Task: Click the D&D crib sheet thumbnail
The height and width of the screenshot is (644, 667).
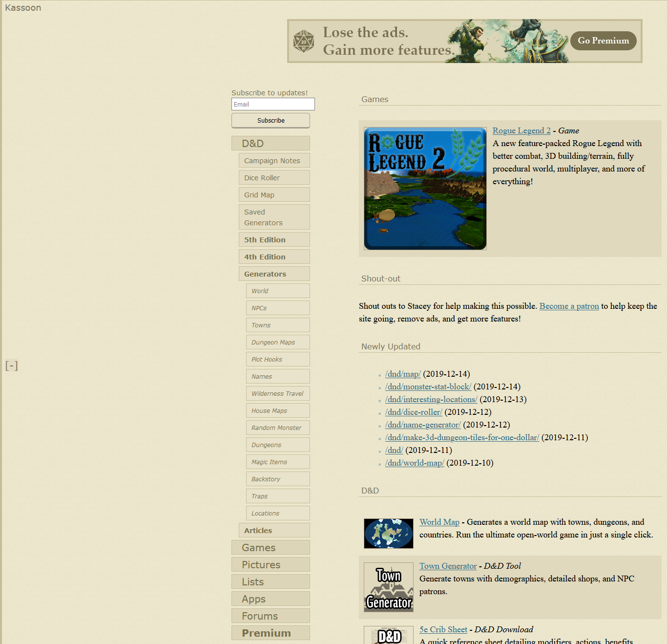Action: [x=388, y=635]
